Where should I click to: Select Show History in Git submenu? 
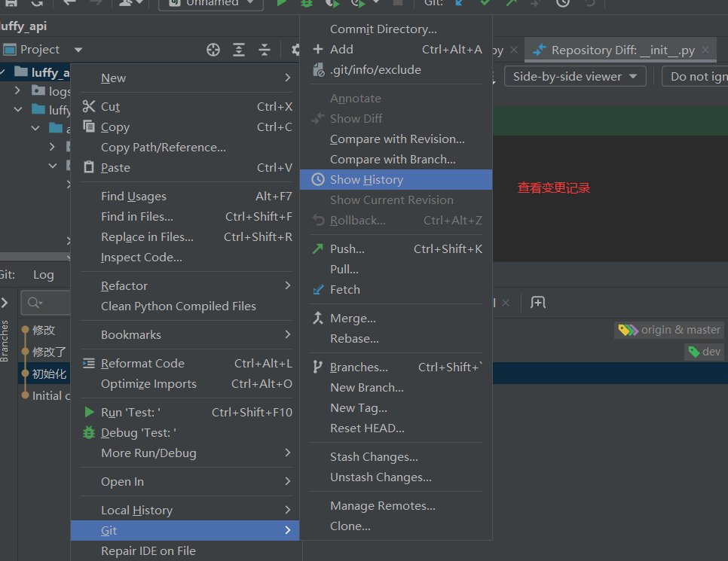396,179
